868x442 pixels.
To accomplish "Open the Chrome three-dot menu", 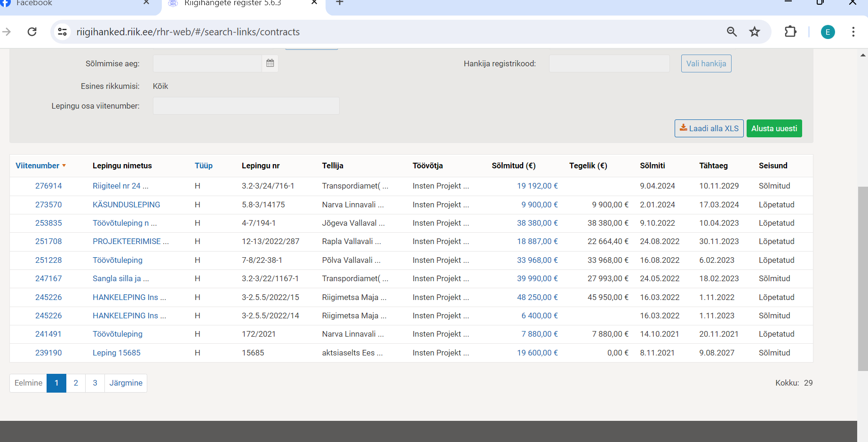I will coord(853,32).
